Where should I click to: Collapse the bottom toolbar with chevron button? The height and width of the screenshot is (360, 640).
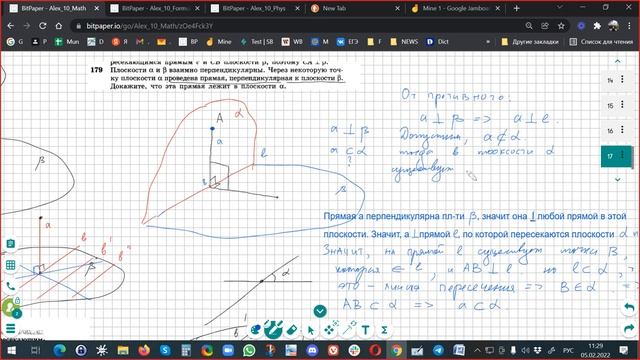click(320, 311)
